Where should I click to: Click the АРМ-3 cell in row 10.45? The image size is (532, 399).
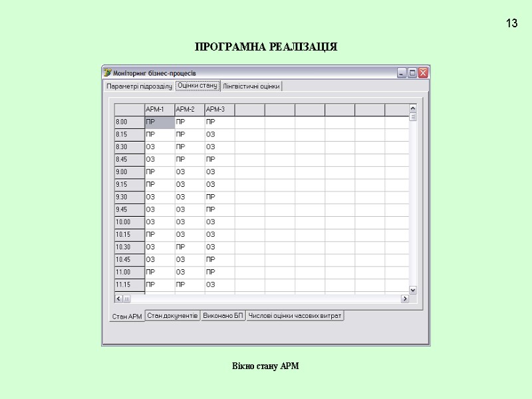pyautogui.click(x=219, y=261)
